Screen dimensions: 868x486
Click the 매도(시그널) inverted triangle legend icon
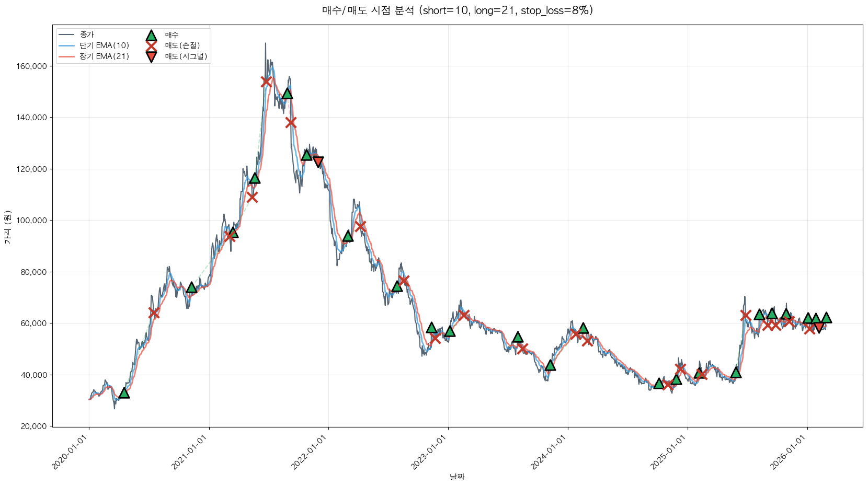coord(151,57)
